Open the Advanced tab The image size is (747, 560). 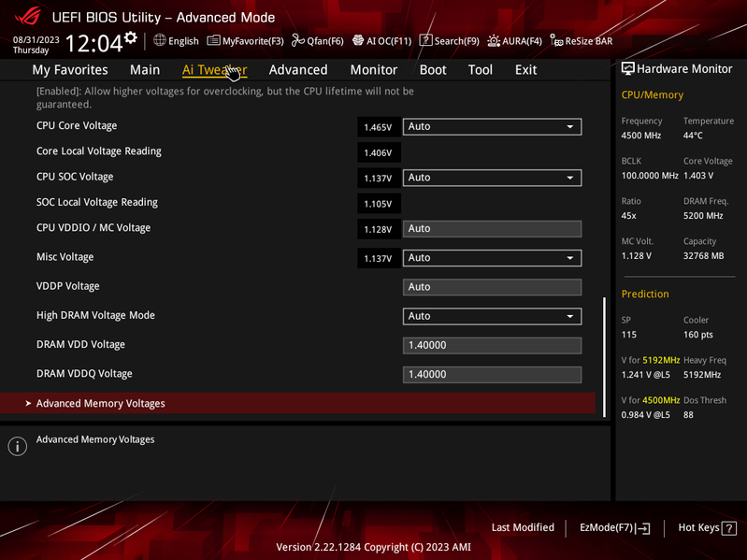tap(298, 70)
